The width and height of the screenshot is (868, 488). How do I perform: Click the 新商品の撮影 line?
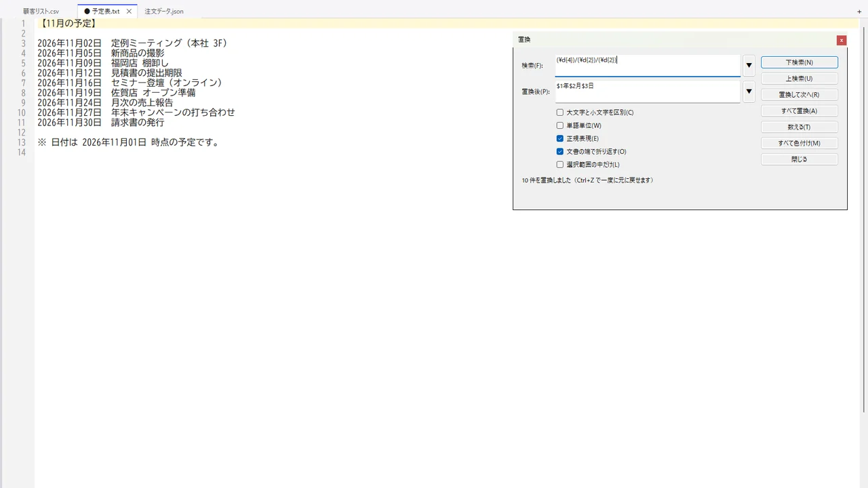(100, 53)
